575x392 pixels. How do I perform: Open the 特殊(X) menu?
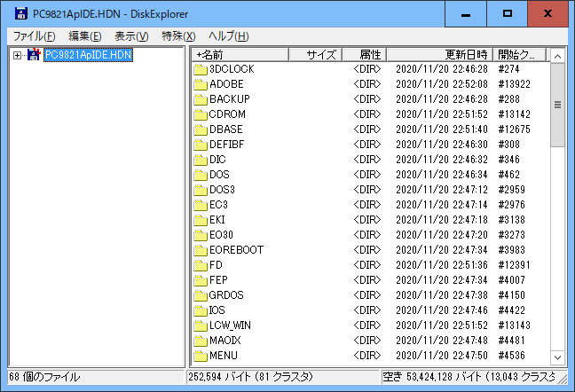point(178,35)
